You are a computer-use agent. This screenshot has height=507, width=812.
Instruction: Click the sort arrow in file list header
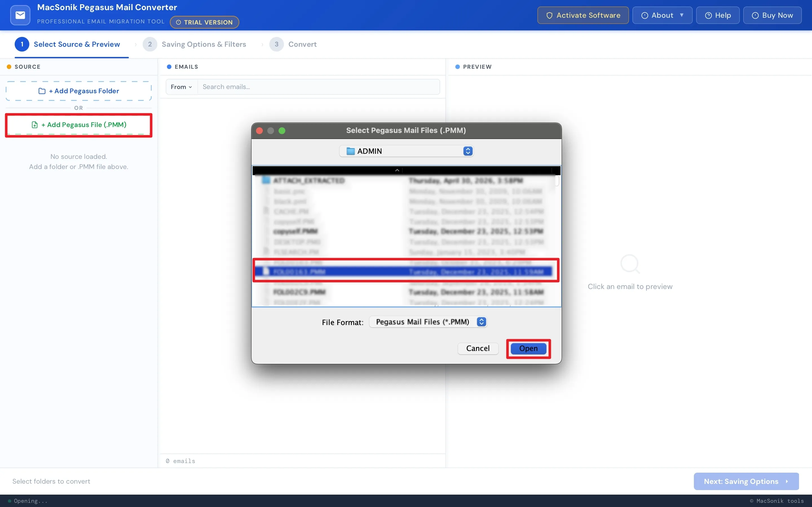(x=397, y=170)
